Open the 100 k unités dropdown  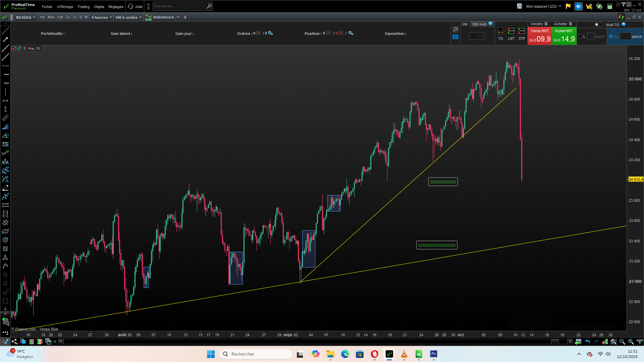coord(128,17)
